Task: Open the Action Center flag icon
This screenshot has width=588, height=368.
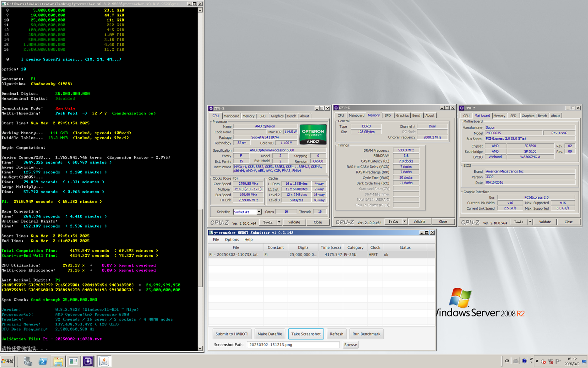Action: tap(558, 362)
